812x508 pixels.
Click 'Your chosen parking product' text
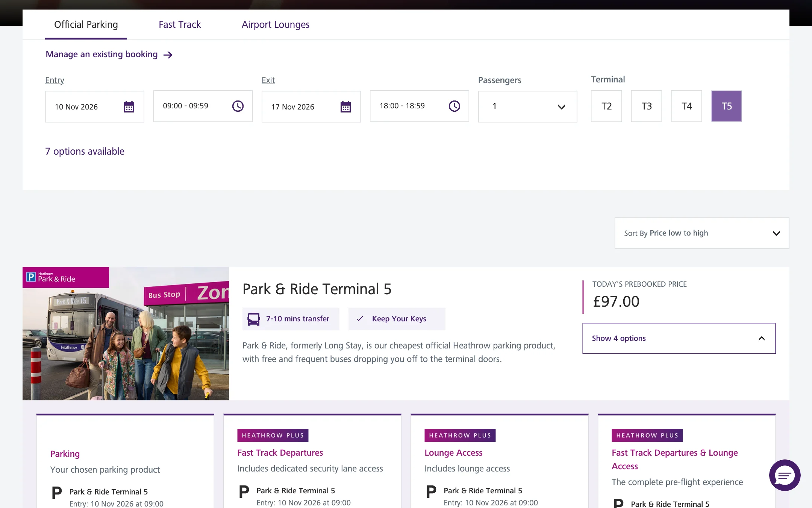(x=105, y=470)
